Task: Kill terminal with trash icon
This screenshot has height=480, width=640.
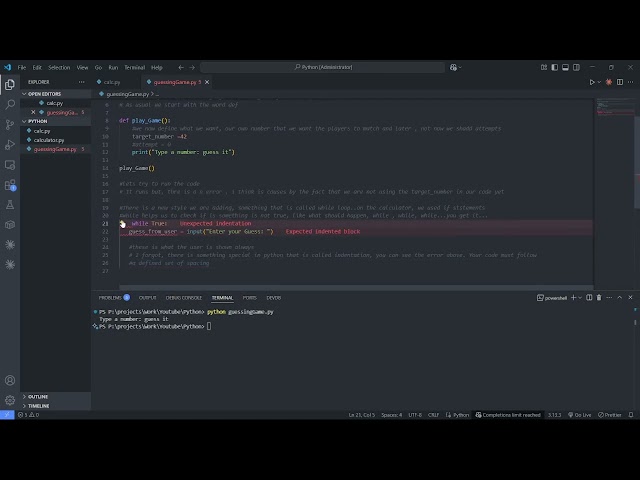Action: pos(599,298)
